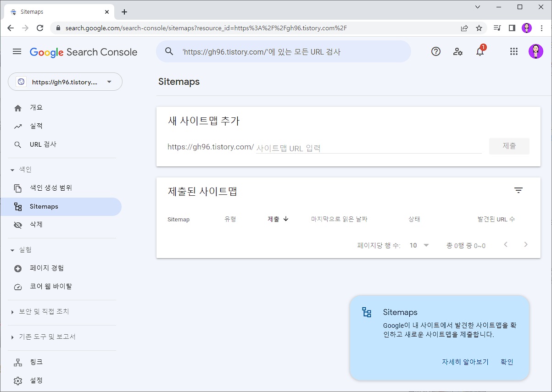Go to the next table page arrow
This screenshot has height=392, width=552.
(x=526, y=244)
